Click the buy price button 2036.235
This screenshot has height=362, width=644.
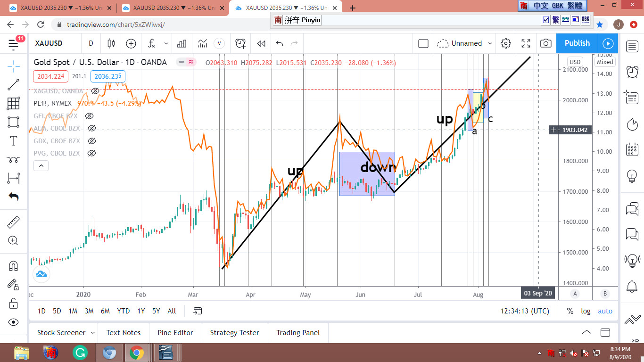pos(108,76)
